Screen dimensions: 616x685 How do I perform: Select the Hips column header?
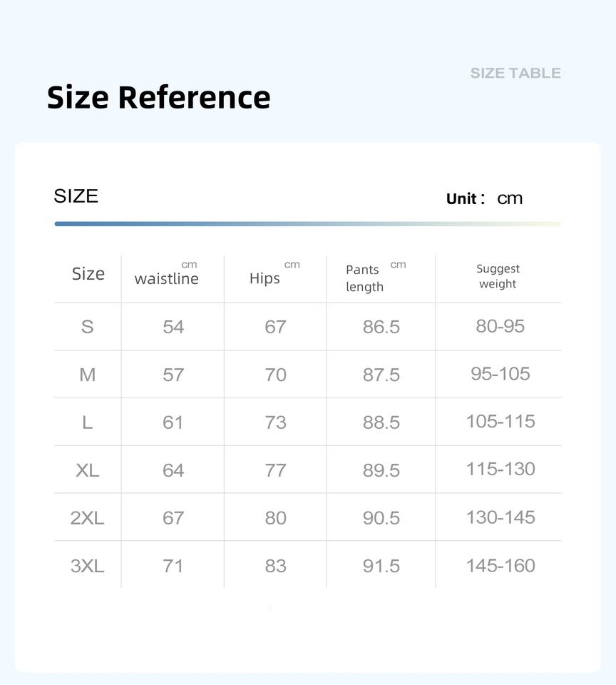[265, 278]
